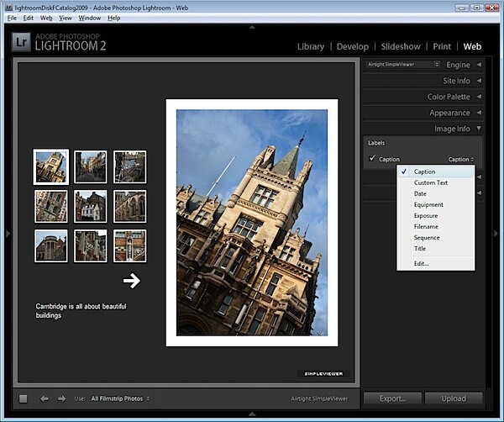
Task: Choose Custom Text in the dropdown list
Action: click(x=436, y=182)
